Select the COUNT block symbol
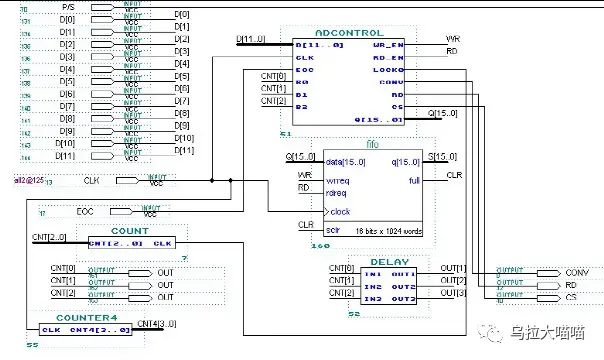The image size is (604, 360). tap(132, 243)
